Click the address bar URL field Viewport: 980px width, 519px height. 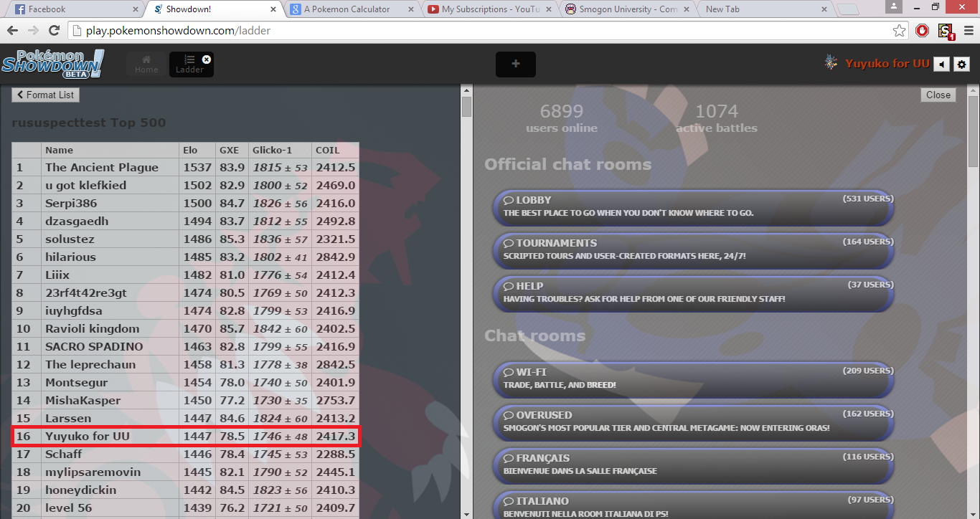coord(473,31)
